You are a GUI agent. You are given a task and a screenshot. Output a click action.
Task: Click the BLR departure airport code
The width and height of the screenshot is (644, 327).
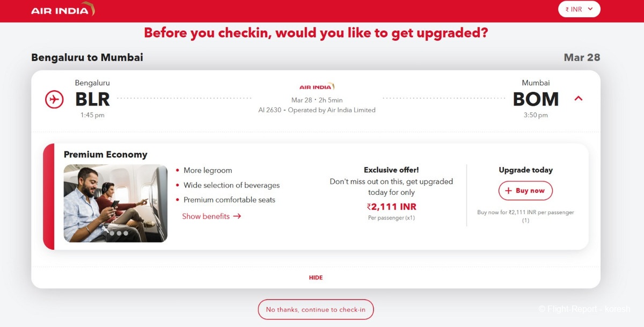tap(92, 99)
